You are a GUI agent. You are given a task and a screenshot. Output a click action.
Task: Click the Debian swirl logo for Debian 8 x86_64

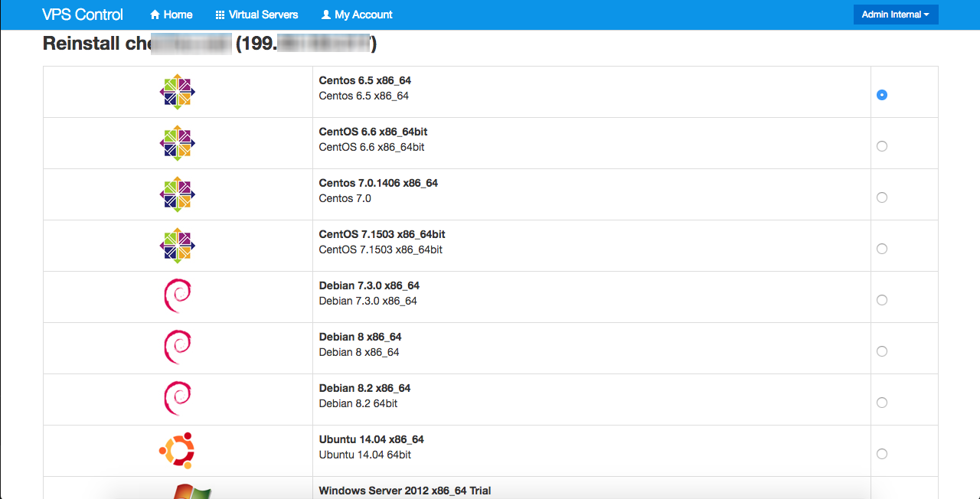click(178, 348)
